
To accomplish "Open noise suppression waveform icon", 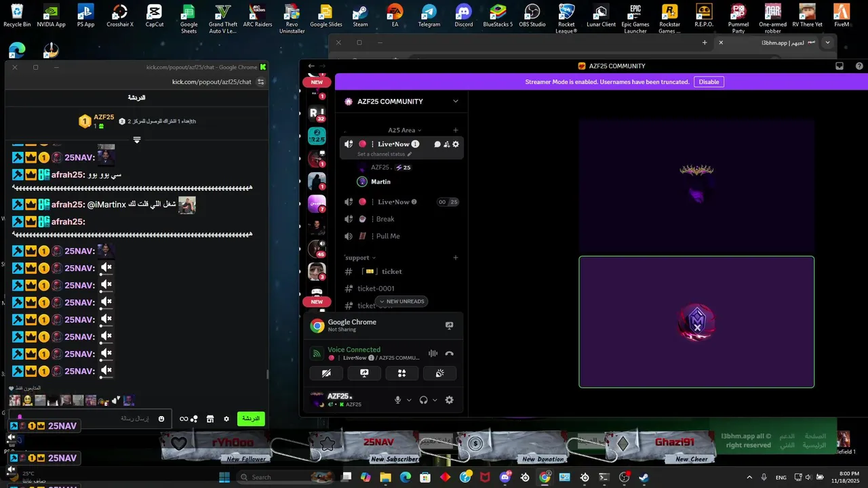I will [x=433, y=354].
